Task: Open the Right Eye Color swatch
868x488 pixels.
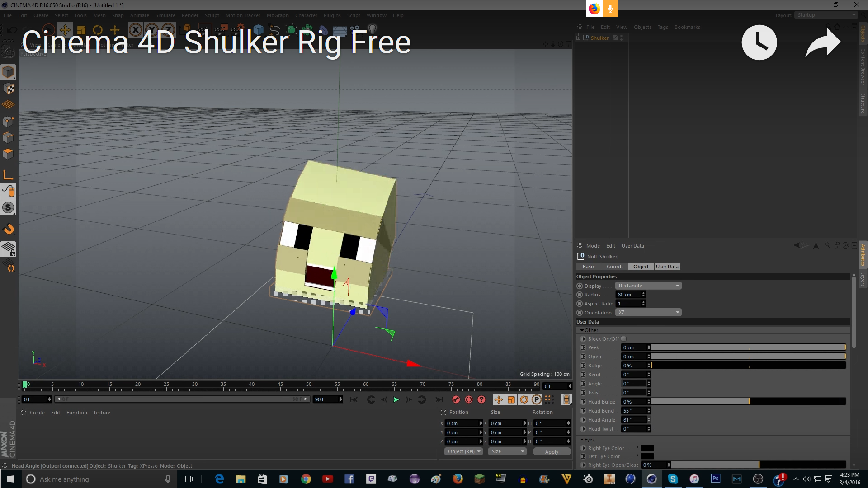Action: click(x=647, y=448)
